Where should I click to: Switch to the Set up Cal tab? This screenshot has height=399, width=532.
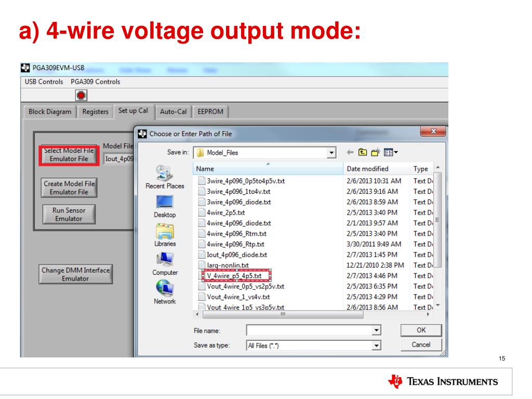[133, 111]
